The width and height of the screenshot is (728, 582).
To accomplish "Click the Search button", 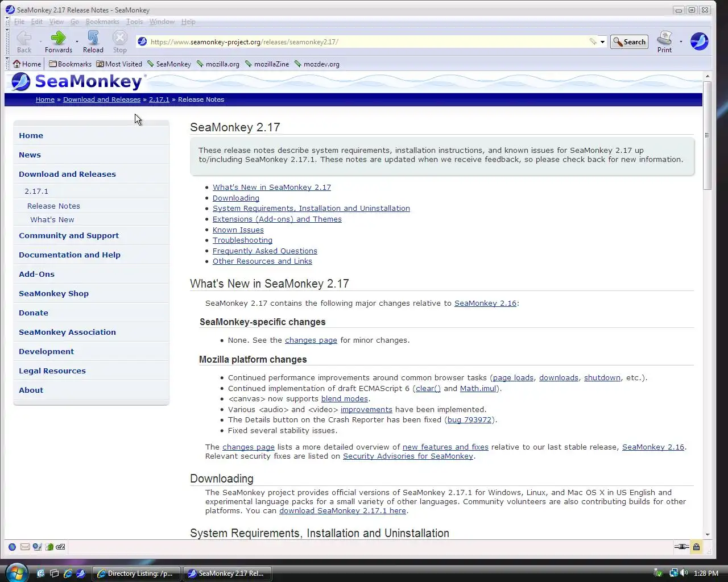I will (x=629, y=41).
